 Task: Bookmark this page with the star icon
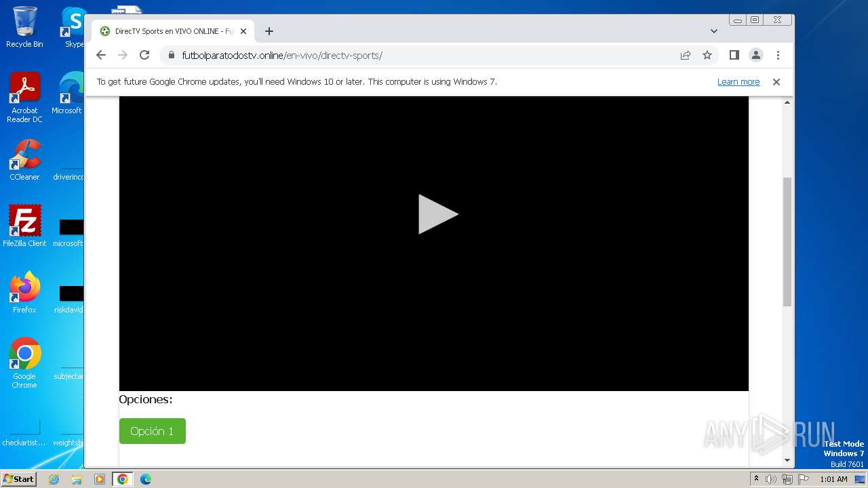[x=707, y=56]
